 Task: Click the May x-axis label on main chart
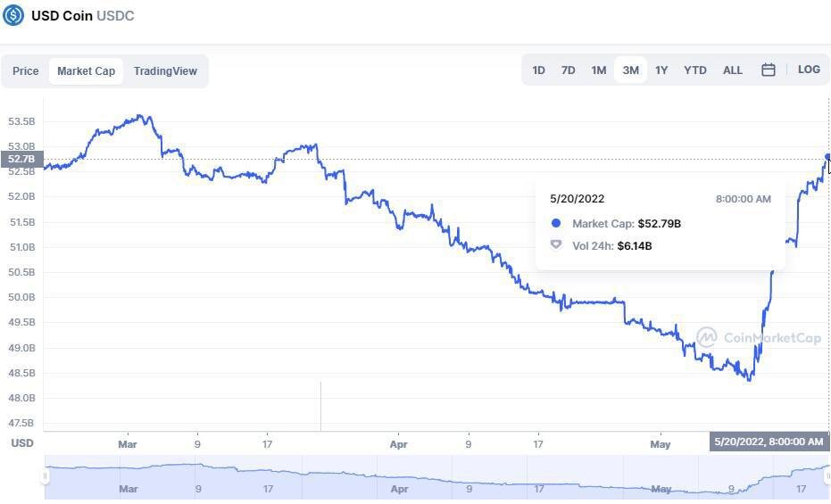[661, 444]
